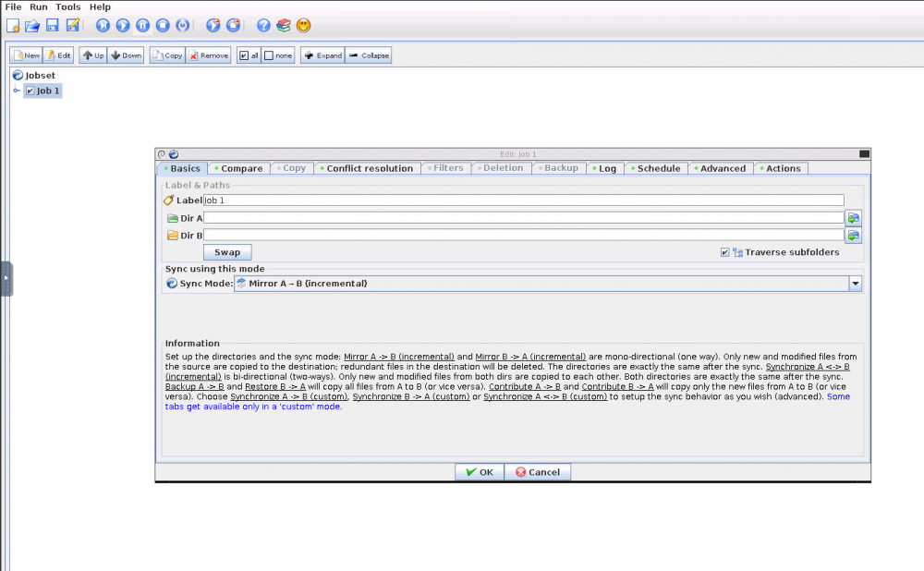The image size is (924, 571).
Task: Click the New job button
Action: click(26, 55)
